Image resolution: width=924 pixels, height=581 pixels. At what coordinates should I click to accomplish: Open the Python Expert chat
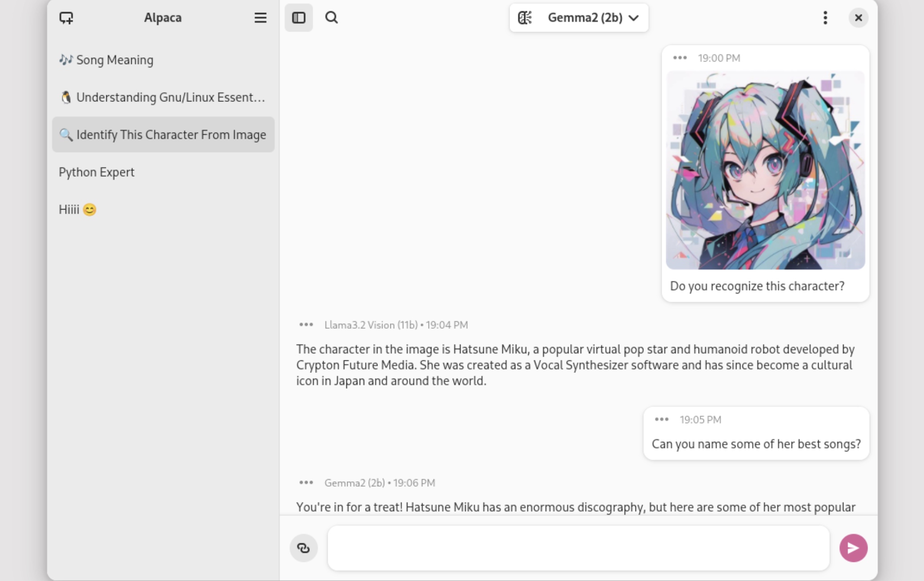(x=163, y=172)
